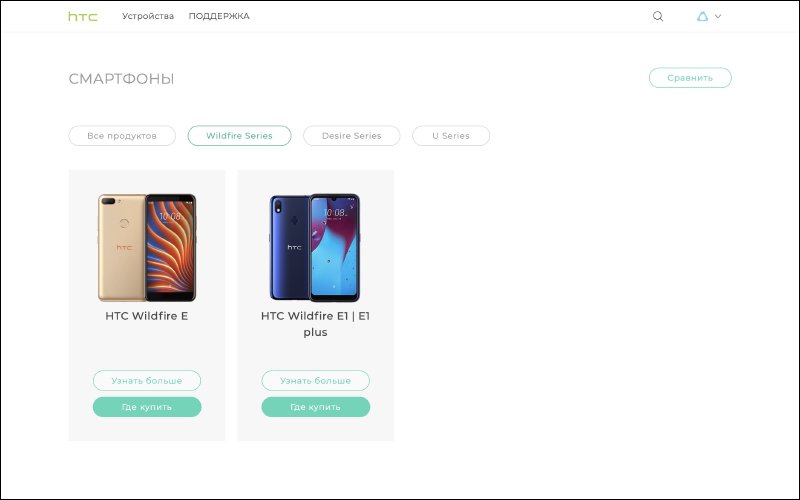Click the blue Wildfire E1 phone image

point(315,247)
